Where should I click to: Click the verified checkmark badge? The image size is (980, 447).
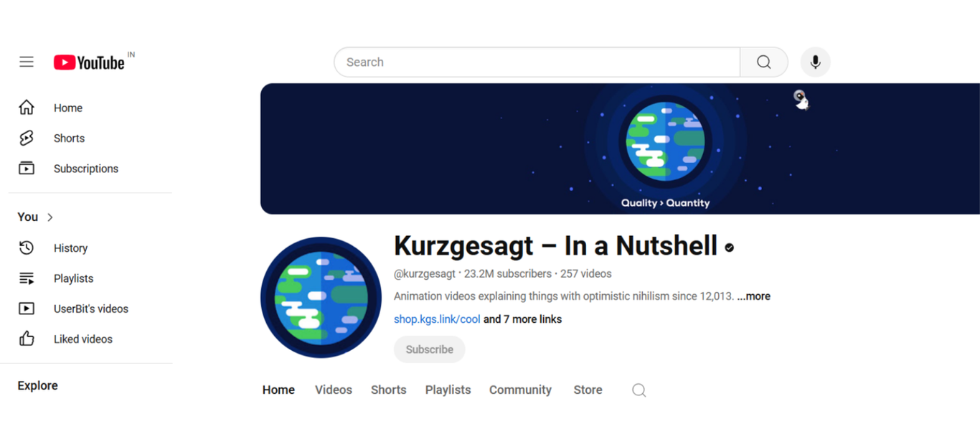pyautogui.click(x=730, y=248)
